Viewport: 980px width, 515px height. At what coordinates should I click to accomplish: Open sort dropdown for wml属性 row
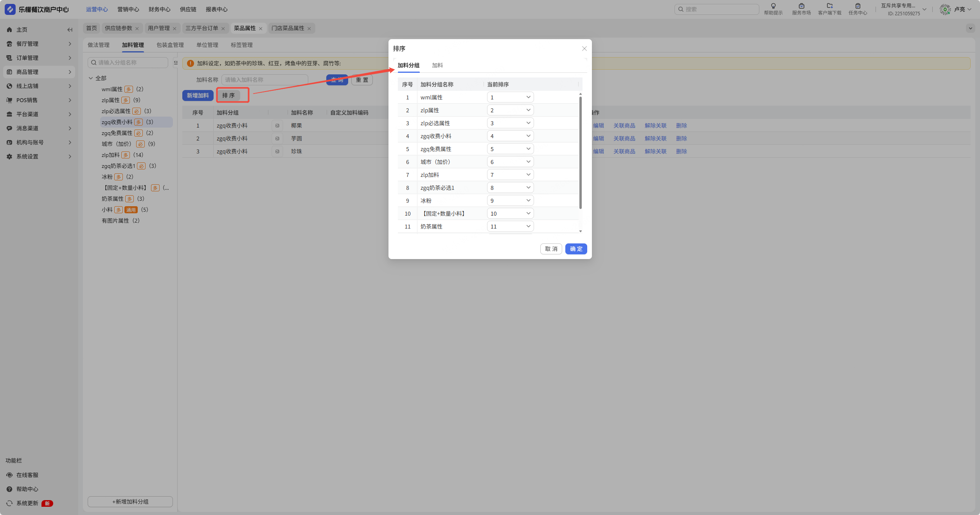tap(510, 97)
